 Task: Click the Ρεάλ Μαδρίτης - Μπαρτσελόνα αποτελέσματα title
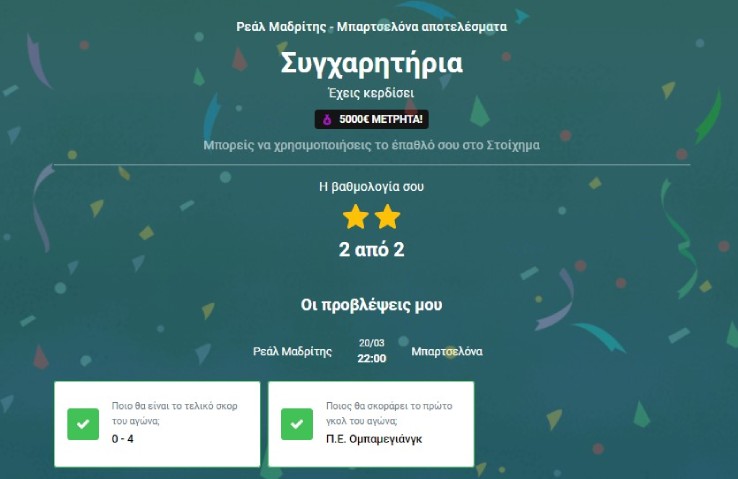pos(372,27)
